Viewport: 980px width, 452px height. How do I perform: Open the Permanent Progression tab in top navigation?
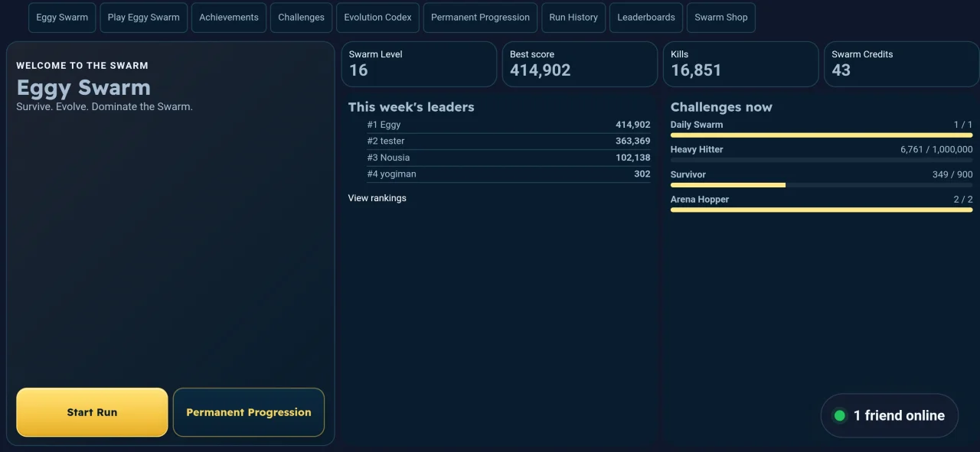(x=480, y=18)
